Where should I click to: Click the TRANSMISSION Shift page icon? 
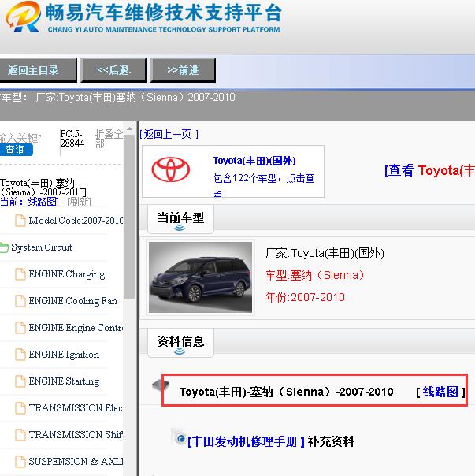tap(20, 434)
